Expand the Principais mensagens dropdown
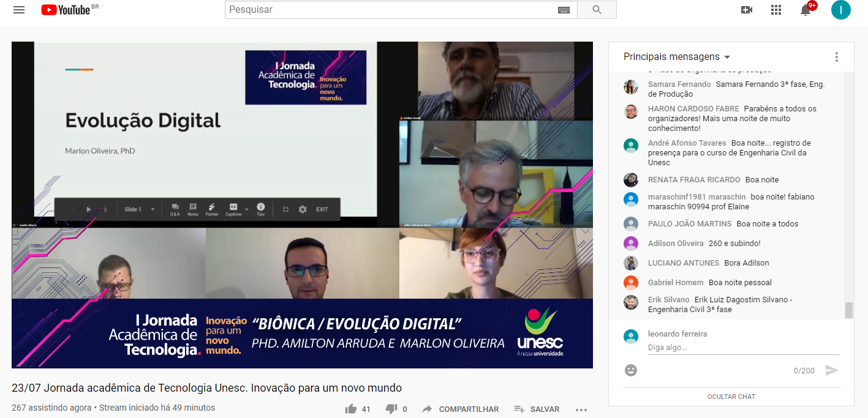This screenshot has width=868, height=418. (x=677, y=57)
